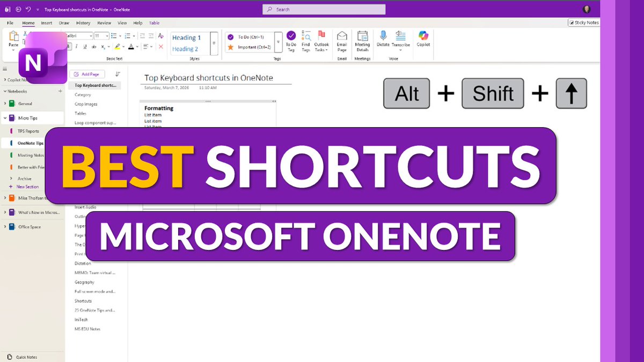Apply strikethrough formatting
The height and width of the screenshot is (362, 644).
click(x=95, y=47)
